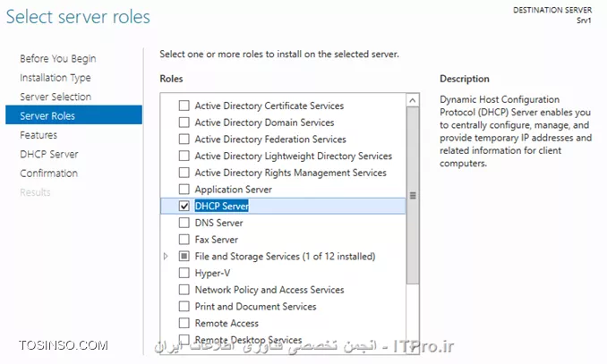Enable the DNS Server role checkbox
The image size is (607, 364).
[x=184, y=223]
